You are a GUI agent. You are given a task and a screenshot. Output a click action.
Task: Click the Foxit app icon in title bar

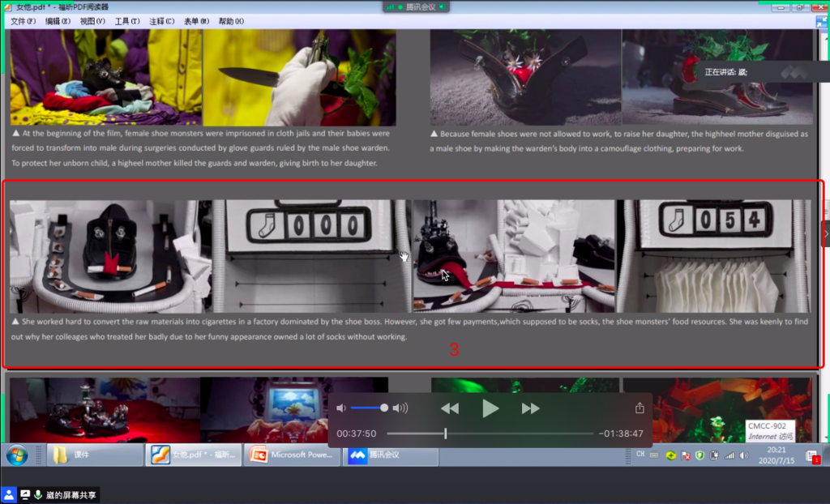[x=7, y=6]
